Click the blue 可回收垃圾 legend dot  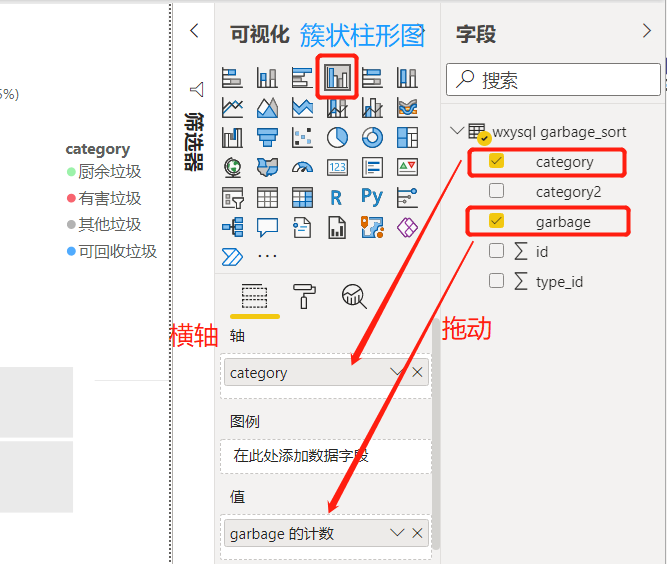tap(71, 251)
